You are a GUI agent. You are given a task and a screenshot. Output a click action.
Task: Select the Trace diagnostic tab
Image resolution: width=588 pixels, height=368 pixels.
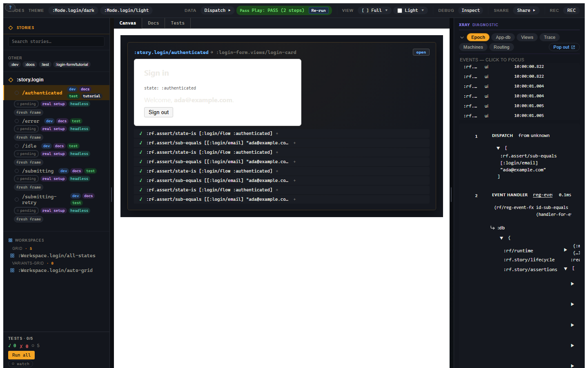[550, 37]
